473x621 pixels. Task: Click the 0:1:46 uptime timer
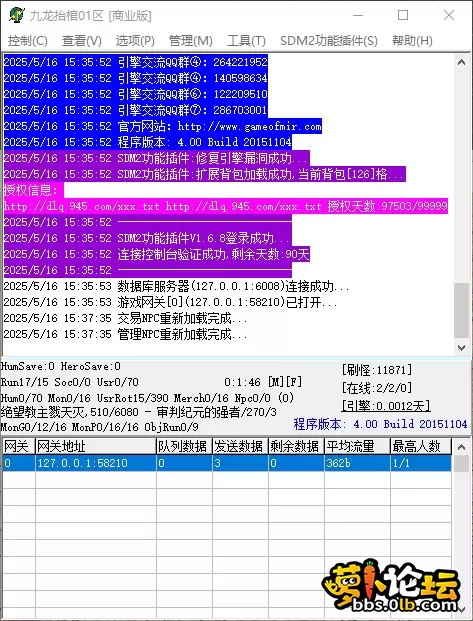coord(242,382)
